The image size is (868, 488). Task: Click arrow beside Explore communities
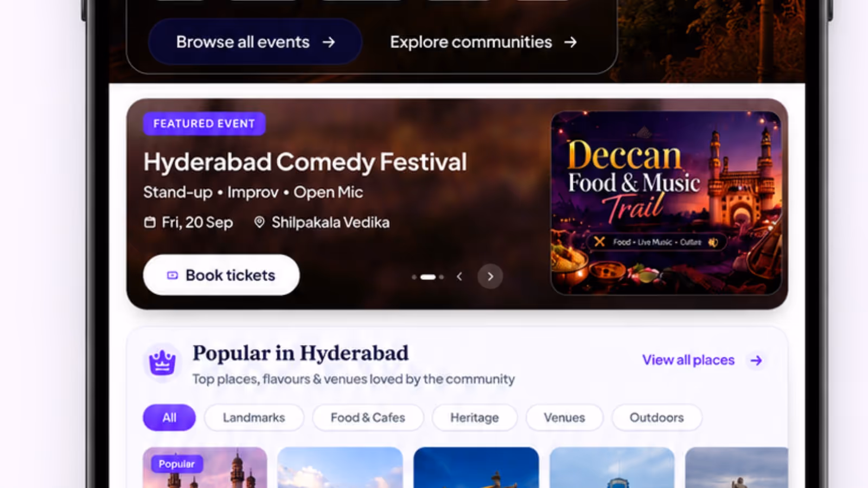point(570,42)
